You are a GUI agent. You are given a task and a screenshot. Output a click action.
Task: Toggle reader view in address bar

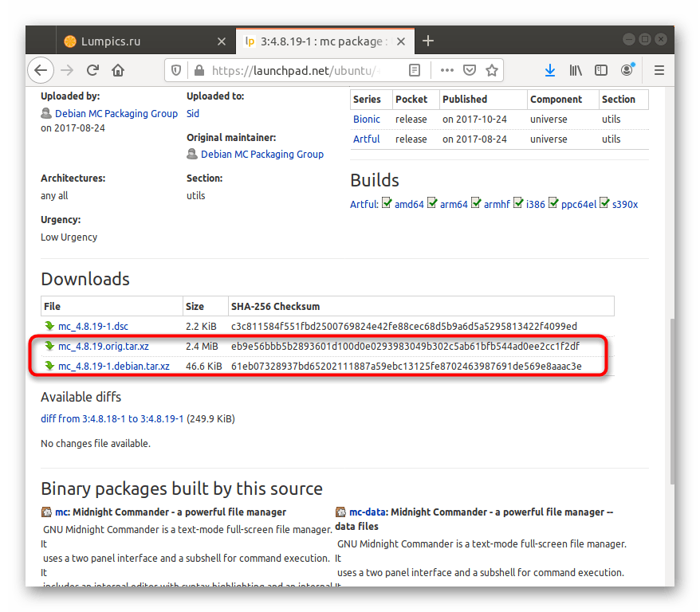414,70
